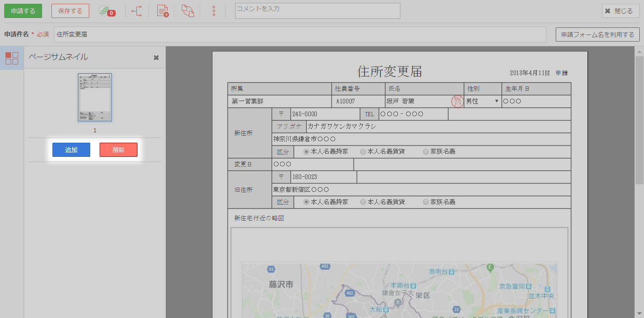The height and width of the screenshot is (318, 644).
Task: Click the blue 追加 button
Action: (x=71, y=150)
